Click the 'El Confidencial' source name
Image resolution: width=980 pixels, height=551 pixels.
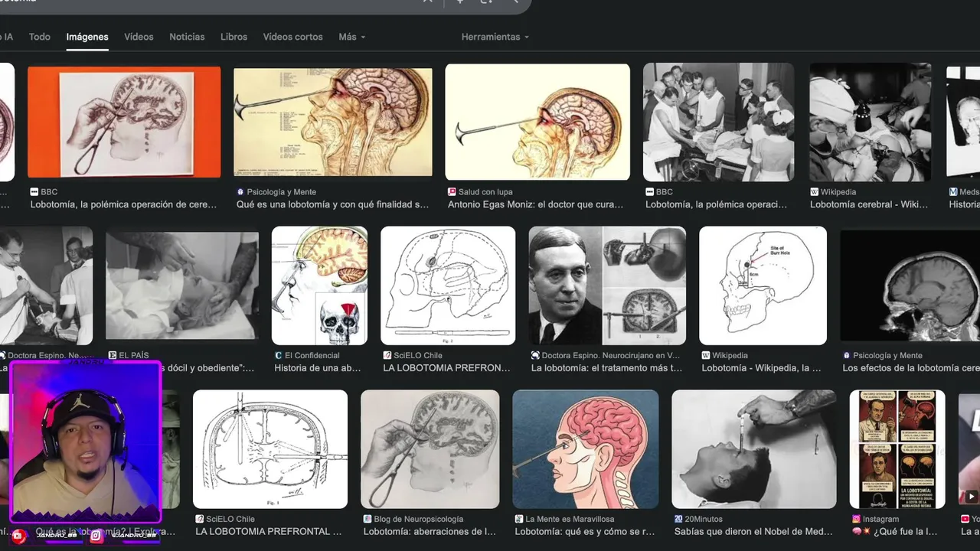[x=312, y=356]
